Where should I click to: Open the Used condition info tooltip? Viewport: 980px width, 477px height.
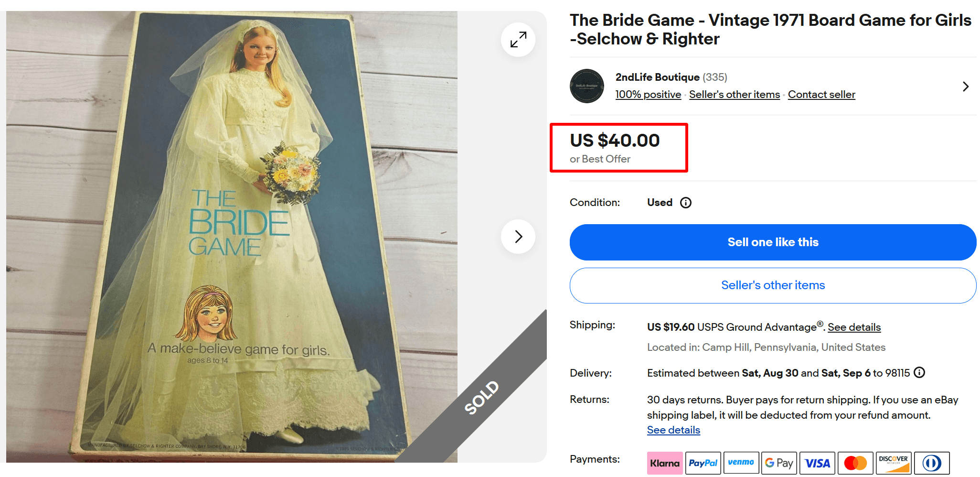686,203
